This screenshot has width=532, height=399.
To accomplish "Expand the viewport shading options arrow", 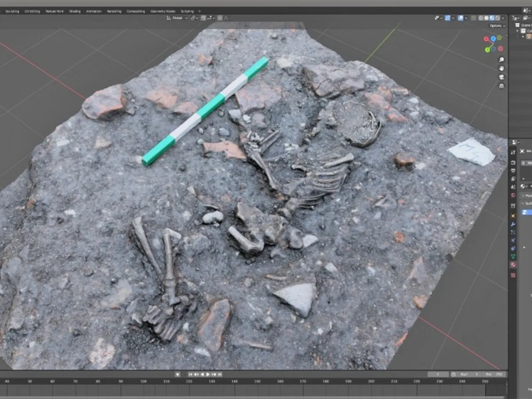I will tap(503, 18).
